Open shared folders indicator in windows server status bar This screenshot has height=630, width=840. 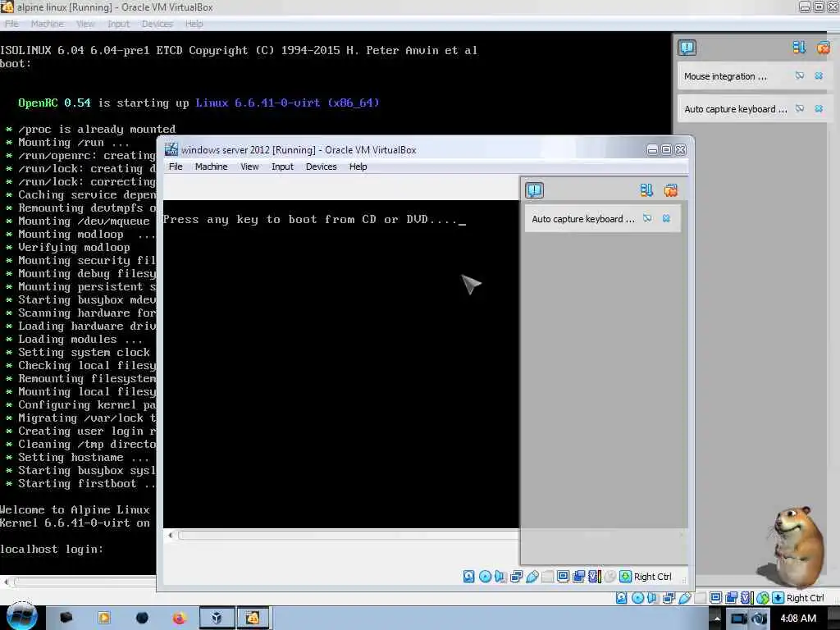click(x=547, y=577)
